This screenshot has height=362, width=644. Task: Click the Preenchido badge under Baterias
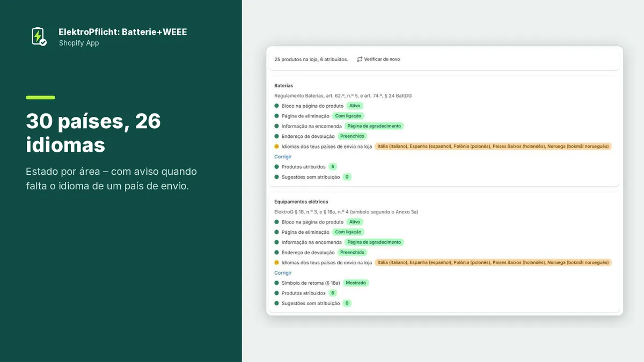352,136
